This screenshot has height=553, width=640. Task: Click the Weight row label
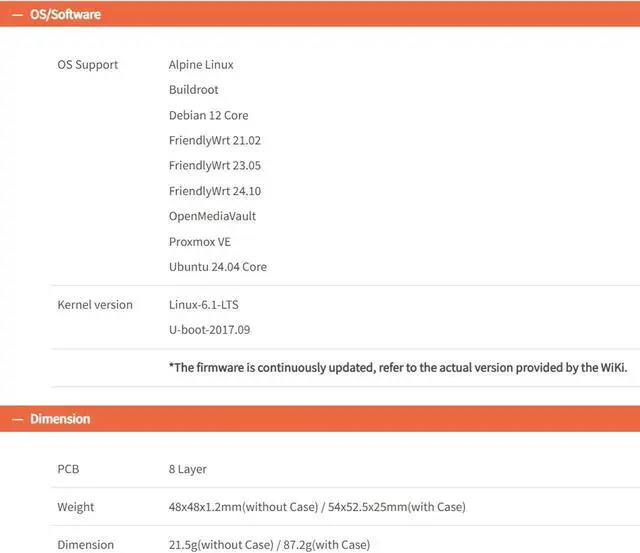coord(76,507)
